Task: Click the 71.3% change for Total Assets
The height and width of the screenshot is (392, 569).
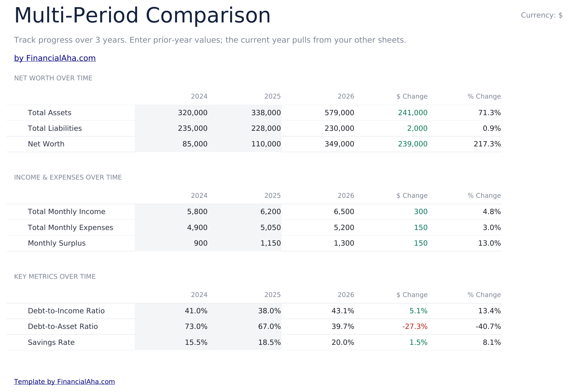Action: pyautogui.click(x=490, y=113)
